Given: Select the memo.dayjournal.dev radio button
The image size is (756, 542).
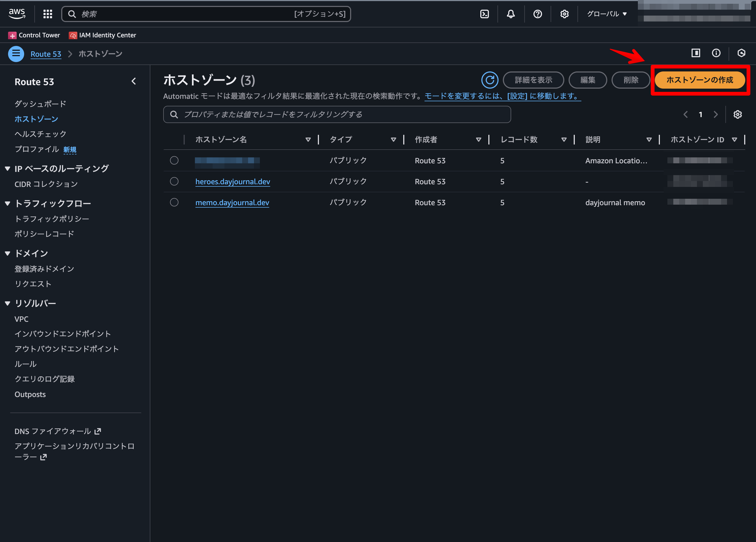Looking at the screenshot, I should click(x=174, y=203).
